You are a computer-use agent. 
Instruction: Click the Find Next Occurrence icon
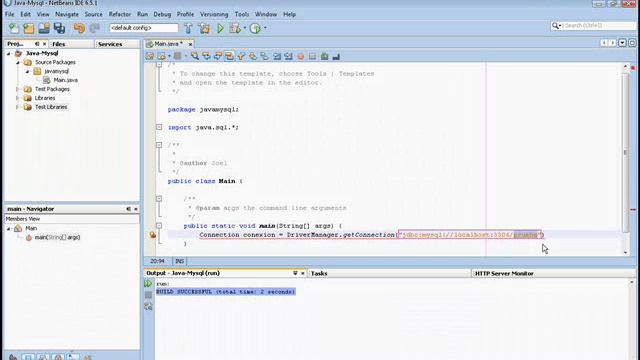pos(218,56)
